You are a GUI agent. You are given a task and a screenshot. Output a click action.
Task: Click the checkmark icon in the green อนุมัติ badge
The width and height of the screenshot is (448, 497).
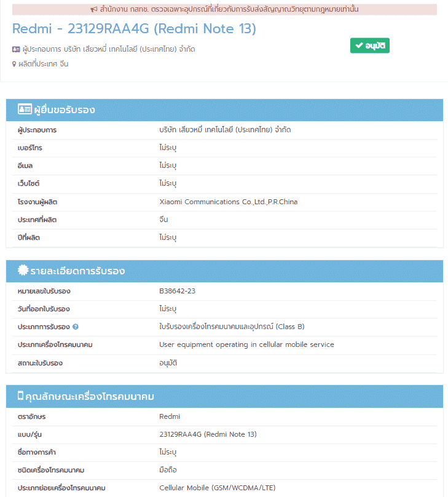(359, 46)
